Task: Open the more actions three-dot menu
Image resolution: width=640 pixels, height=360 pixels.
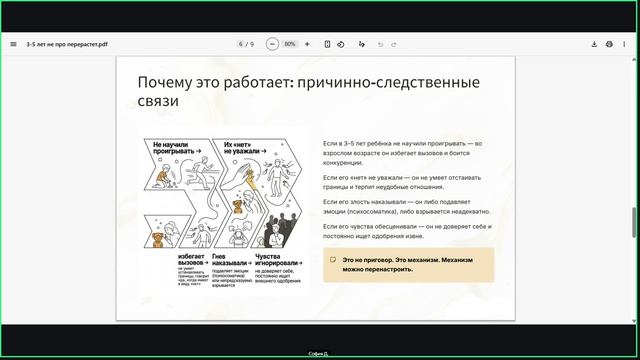Action: (x=624, y=44)
